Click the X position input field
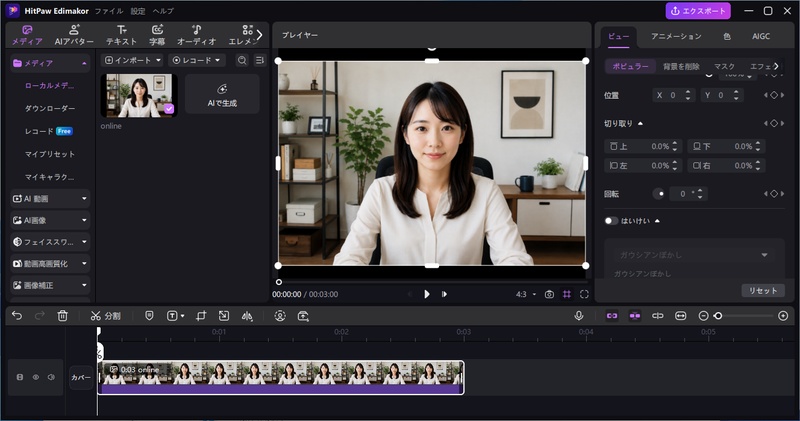Image resolution: width=800 pixels, height=421 pixels. coord(673,95)
